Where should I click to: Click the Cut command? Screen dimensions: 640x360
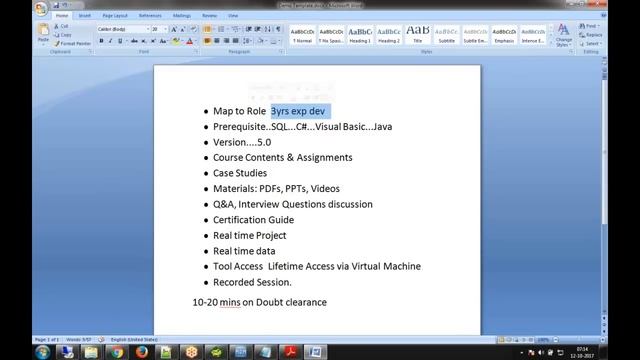[x=61, y=26]
